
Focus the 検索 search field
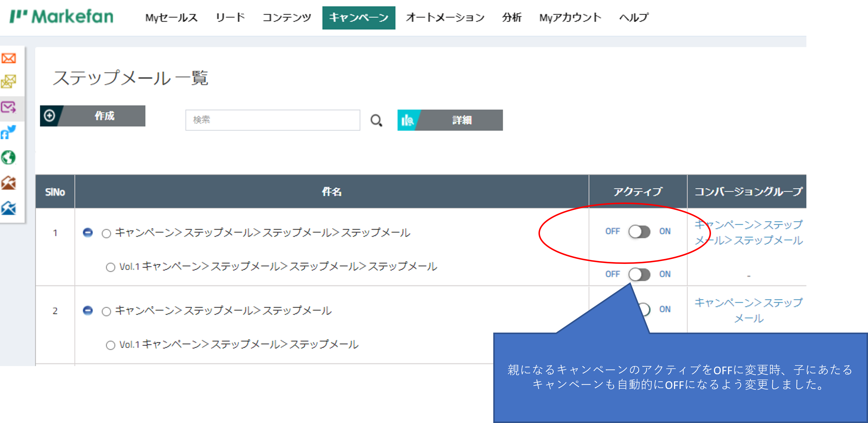point(273,120)
